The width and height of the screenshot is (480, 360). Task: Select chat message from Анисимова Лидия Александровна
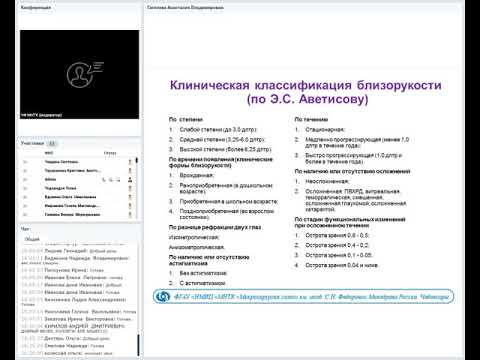click(74, 302)
